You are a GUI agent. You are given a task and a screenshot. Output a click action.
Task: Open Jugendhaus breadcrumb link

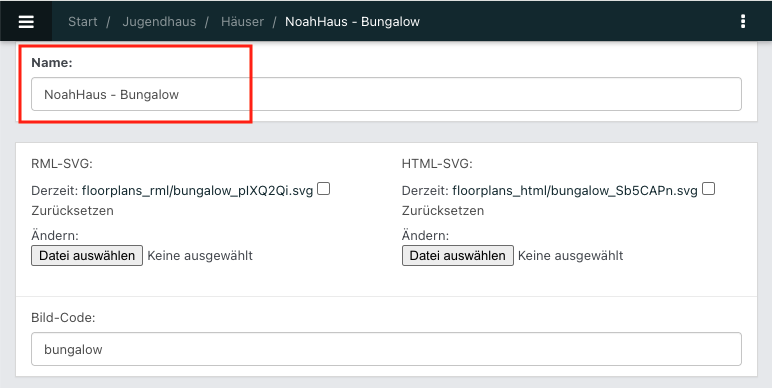[159, 22]
